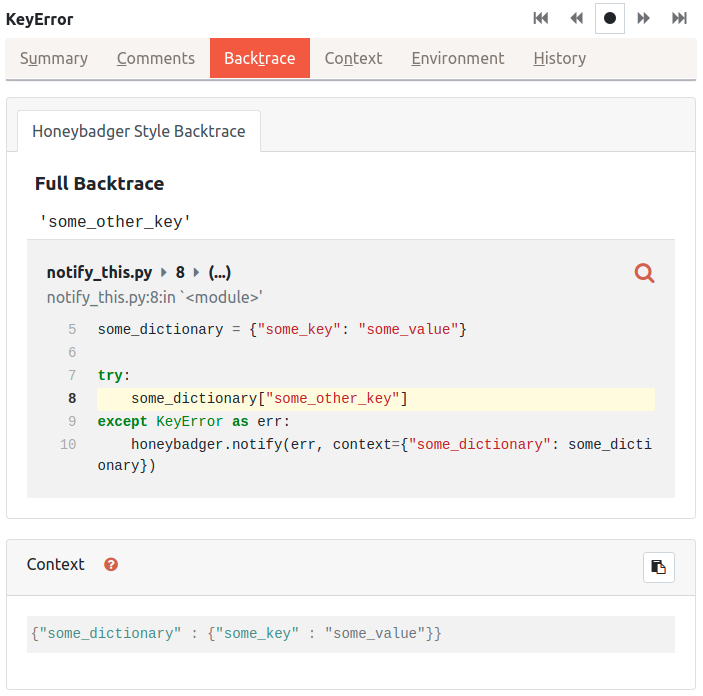Jump to the last notice

click(679, 18)
